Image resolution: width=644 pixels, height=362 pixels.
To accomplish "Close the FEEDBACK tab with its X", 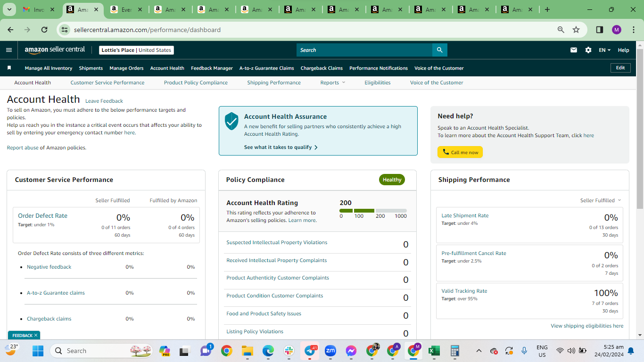I will tap(36, 335).
